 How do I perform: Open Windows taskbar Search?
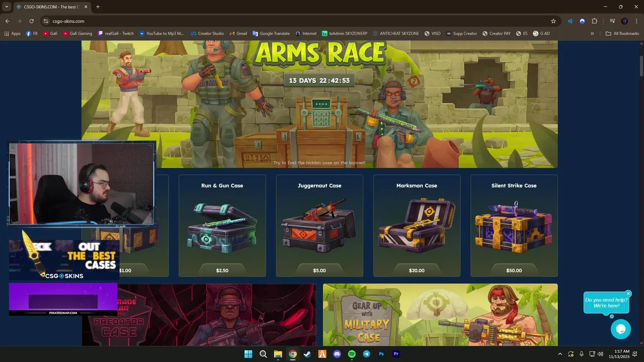pos(263,354)
